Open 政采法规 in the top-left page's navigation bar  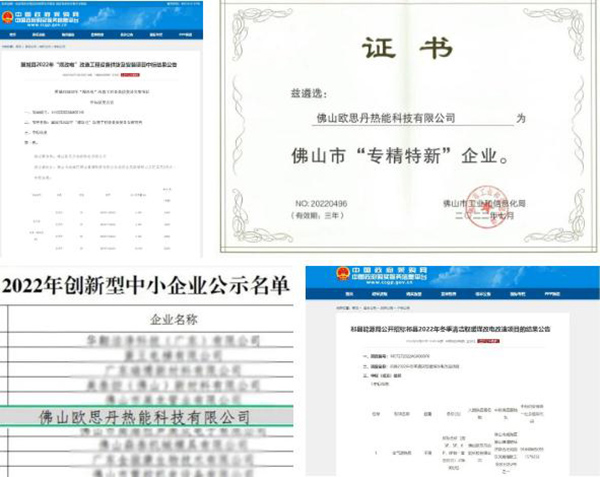coord(38,35)
